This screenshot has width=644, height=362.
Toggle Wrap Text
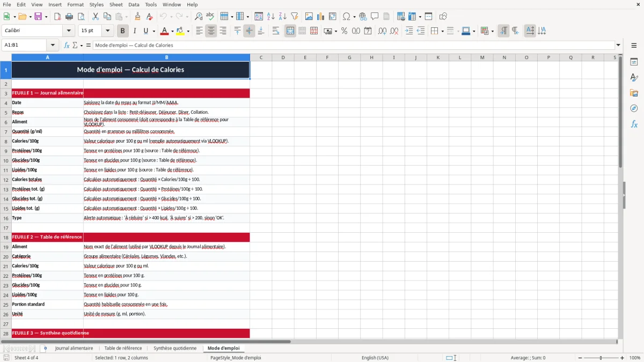point(276,31)
